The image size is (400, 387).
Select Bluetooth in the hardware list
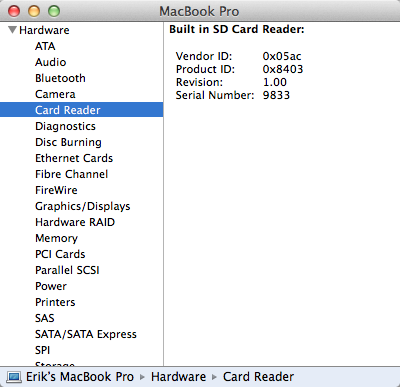click(60, 78)
